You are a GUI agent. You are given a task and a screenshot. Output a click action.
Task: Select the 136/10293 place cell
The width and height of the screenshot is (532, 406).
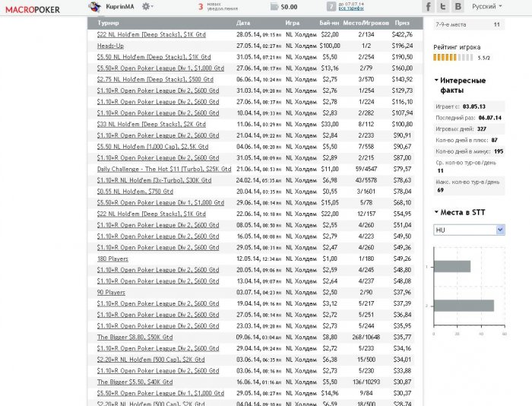click(366, 382)
